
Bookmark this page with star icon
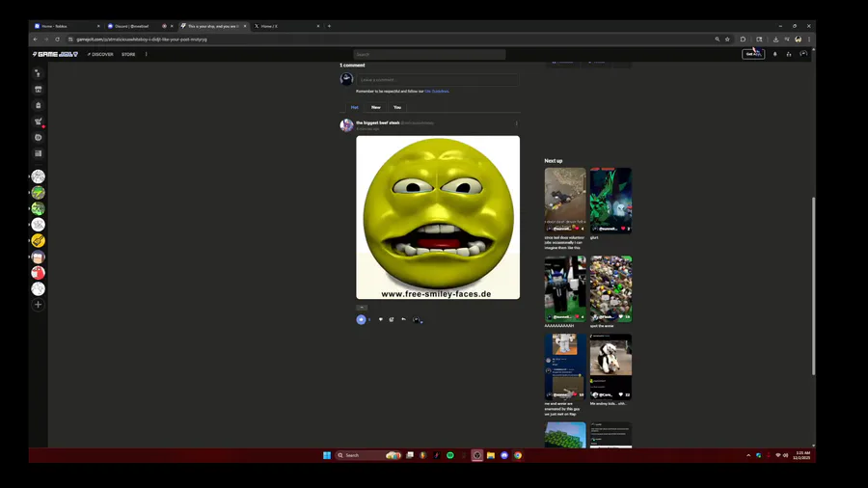click(727, 40)
